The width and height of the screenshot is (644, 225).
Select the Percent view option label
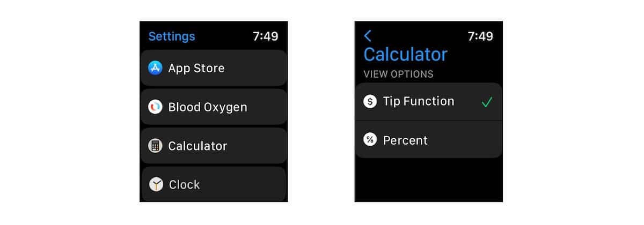(405, 140)
